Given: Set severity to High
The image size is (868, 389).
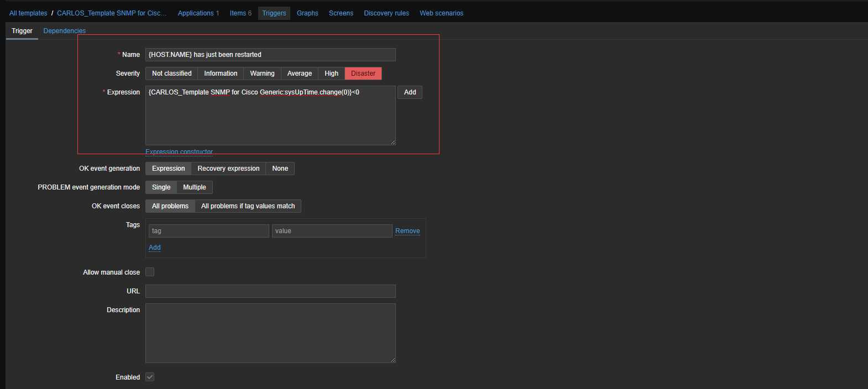Looking at the screenshot, I should 331,73.
